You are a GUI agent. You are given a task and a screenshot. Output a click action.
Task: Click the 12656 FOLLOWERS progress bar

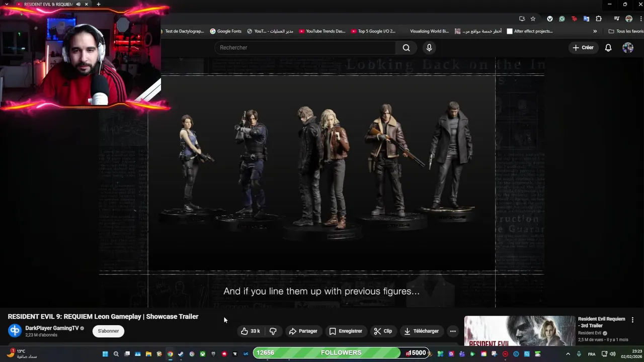(x=341, y=353)
